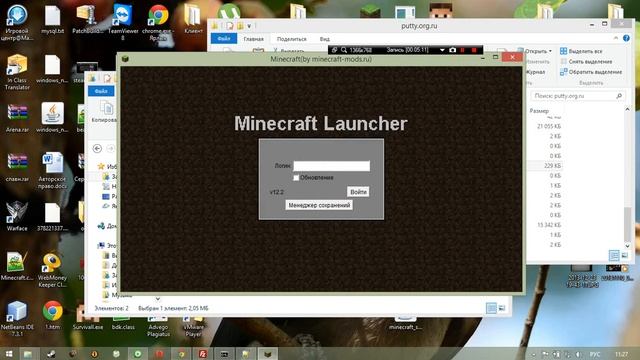Open FileZilla from the taskbar
Viewport: 640px width, 360px height.
click(202, 354)
